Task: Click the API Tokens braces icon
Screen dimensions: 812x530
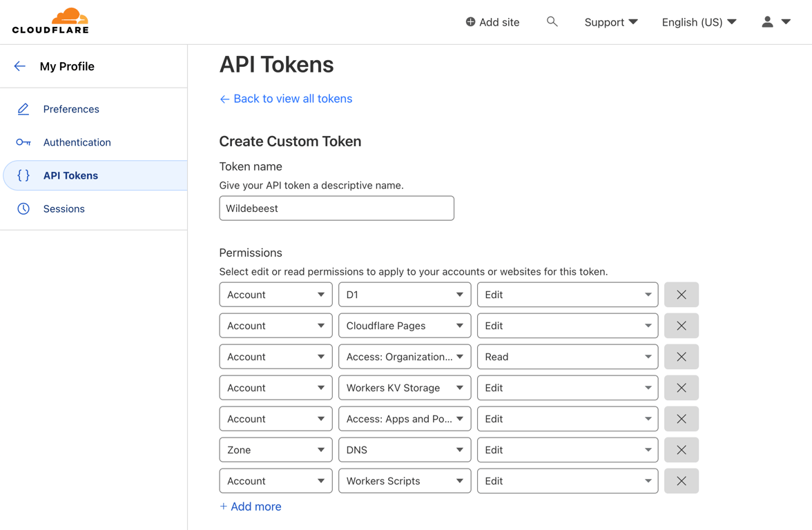Action: tap(23, 175)
